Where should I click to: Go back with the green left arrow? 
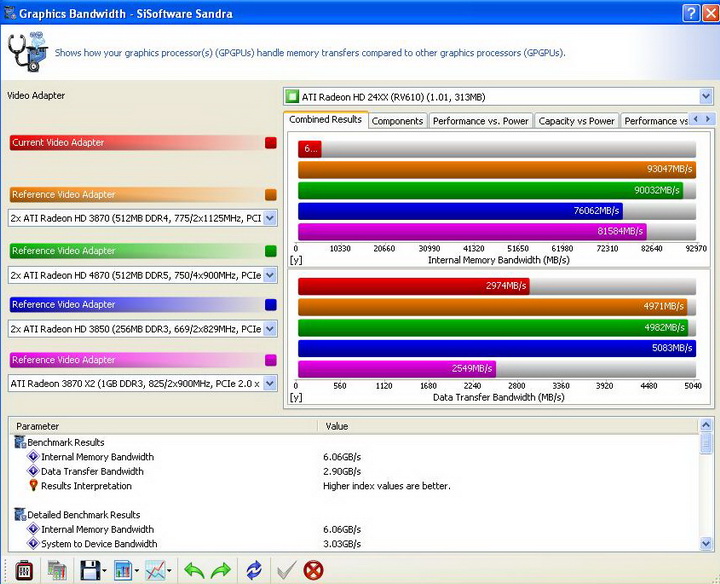tap(194, 571)
